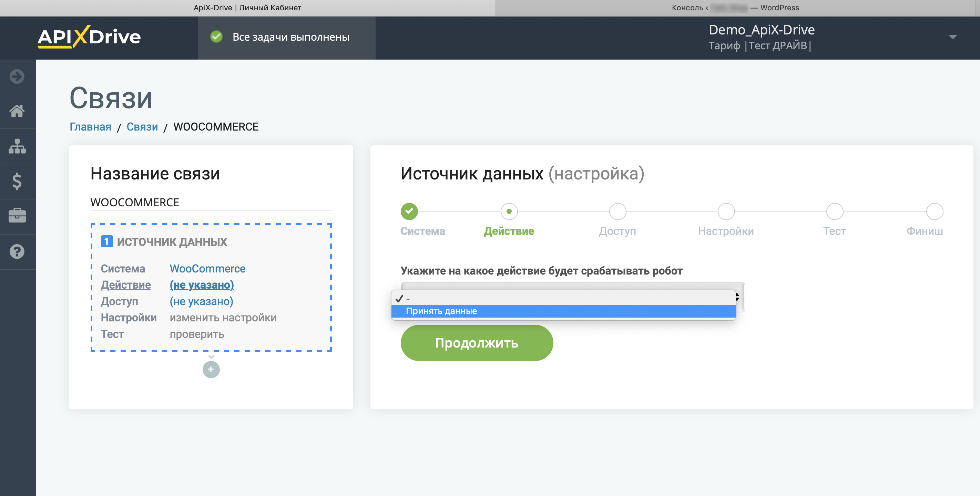
Task: Open 'Связи' breadcrumb link
Action: pos(142,127)
